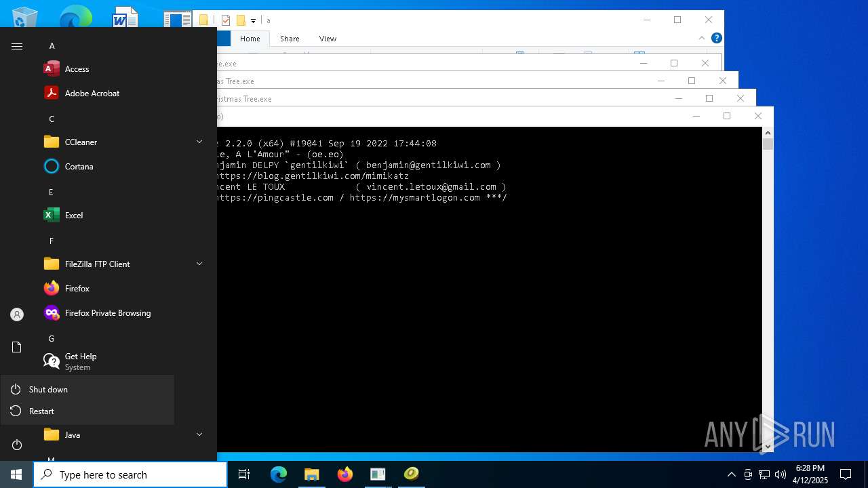The width and height of the screenshot is (868, 488).
Task: Open the network icon in system tray
Action: click(764, 474)
